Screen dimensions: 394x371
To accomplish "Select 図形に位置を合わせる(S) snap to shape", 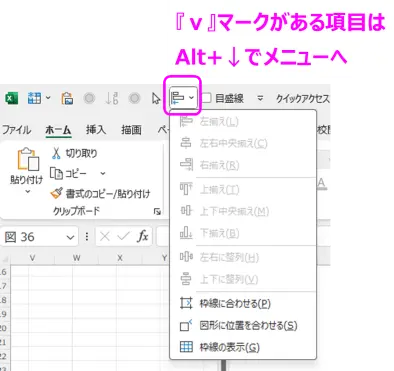I will point(243,325).
